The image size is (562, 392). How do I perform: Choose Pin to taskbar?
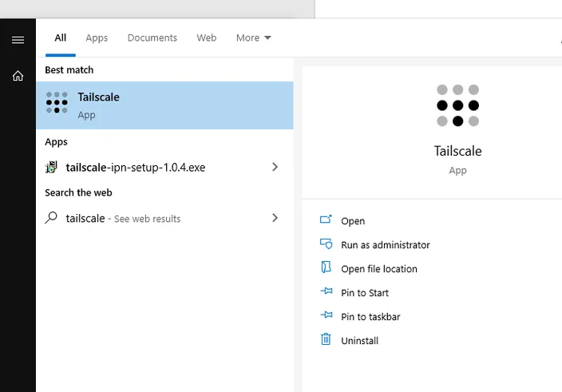pyautogui.click(x=370, y=317)
